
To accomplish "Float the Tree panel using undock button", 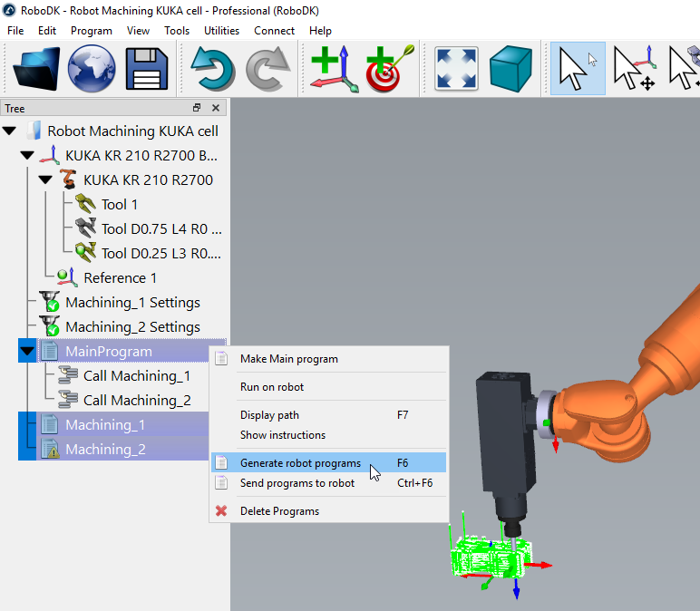I will tap(197, 108).
